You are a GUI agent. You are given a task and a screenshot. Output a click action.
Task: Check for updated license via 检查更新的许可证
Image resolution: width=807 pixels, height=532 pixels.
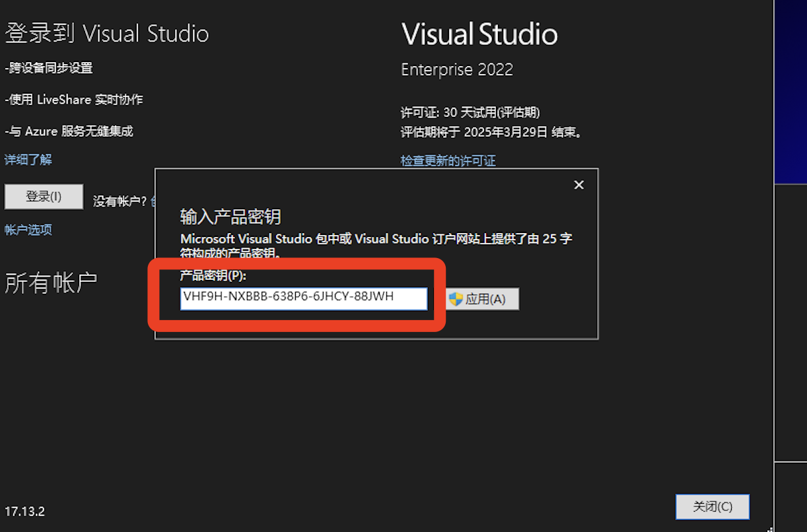click(448, 160)
